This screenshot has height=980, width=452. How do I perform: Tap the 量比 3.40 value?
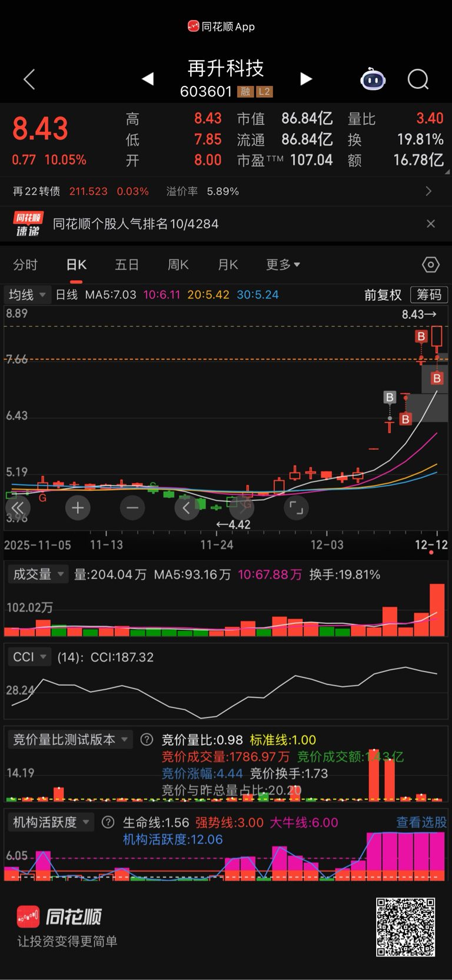(430, 119)
